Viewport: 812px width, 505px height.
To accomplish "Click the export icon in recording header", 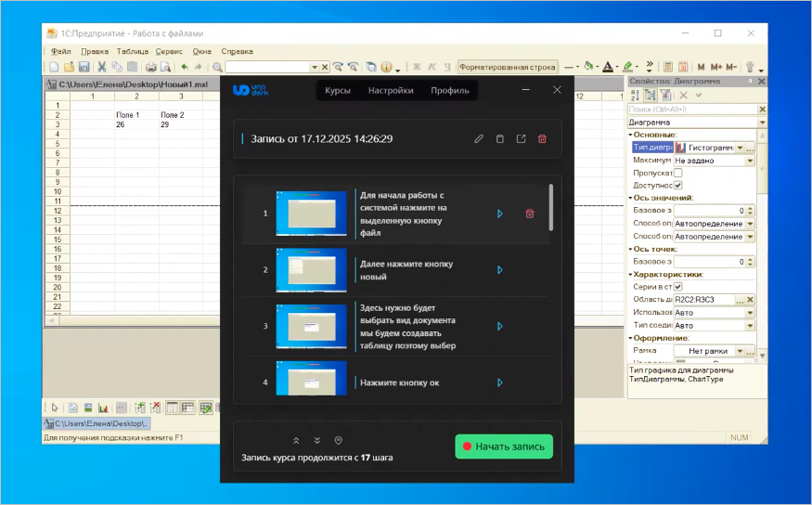I will point(521,139).
